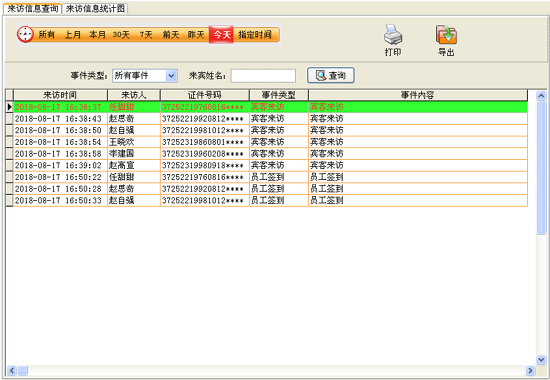
Task: Click the horizontal scrollbar right arrow
Action: pyautogui.click(x=530, y=371)
